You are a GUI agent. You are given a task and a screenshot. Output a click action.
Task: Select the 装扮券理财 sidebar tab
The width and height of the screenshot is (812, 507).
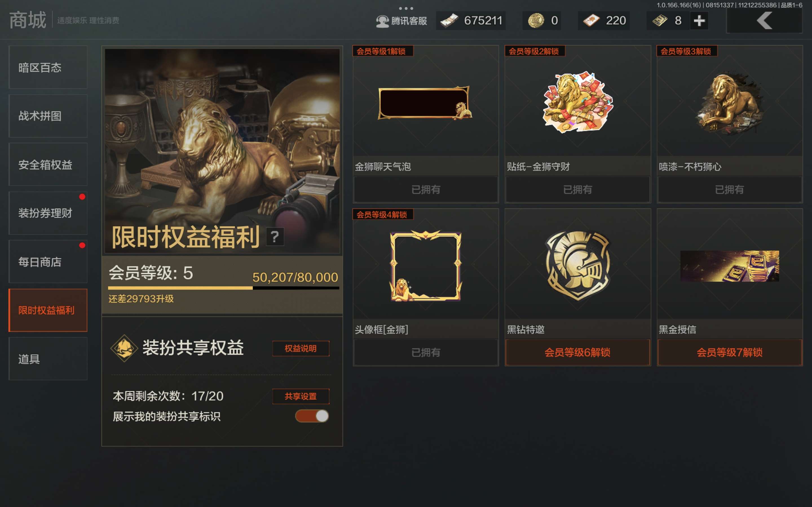tap(48, 213)
